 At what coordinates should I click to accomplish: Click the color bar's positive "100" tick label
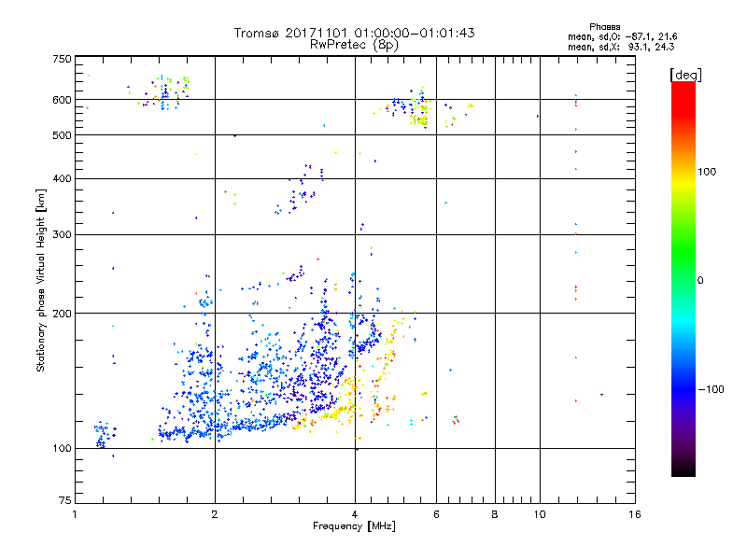[x=707, y=172]
